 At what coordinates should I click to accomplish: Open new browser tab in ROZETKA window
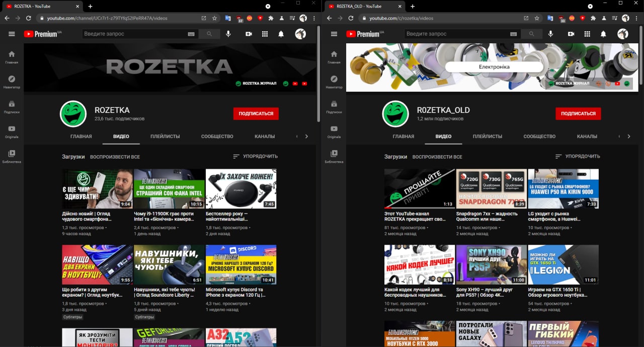pos(90,6)
